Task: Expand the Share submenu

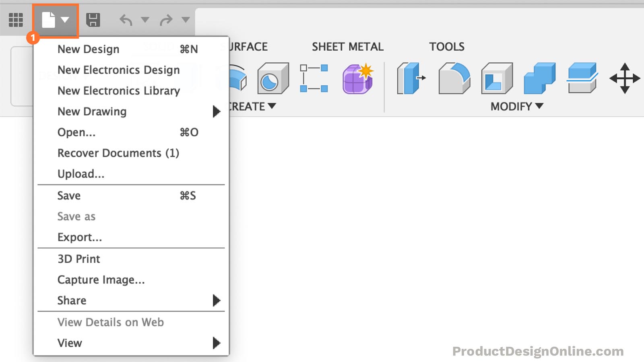Action: tap(131, 300)
